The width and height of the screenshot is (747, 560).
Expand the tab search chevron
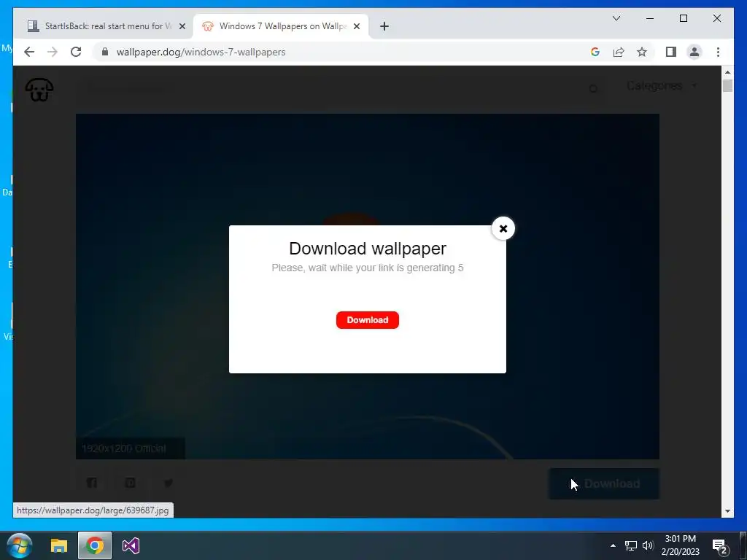point(616,18)
